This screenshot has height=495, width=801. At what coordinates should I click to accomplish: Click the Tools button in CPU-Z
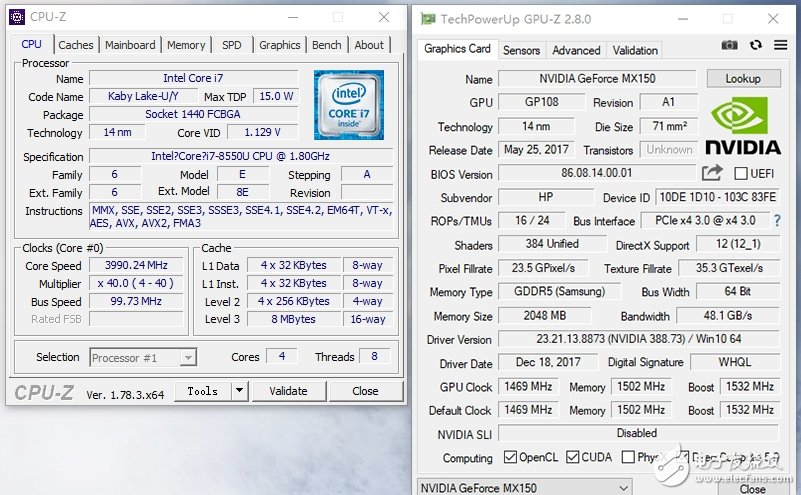[203, 391]
